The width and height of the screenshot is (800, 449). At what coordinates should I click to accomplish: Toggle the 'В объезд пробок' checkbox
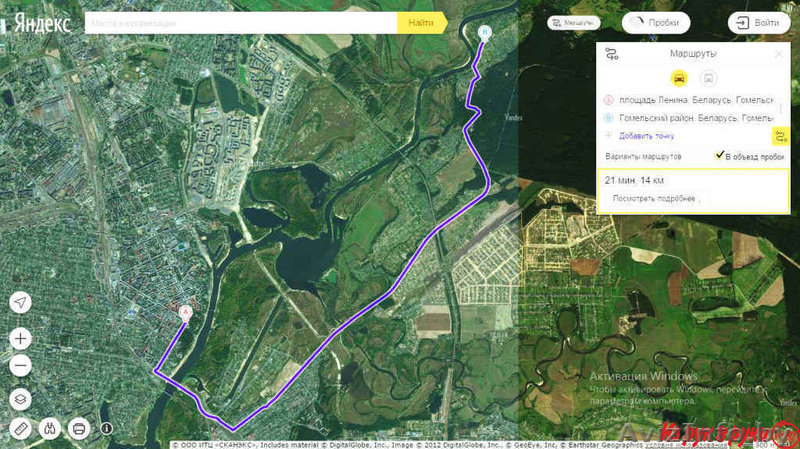[x=719, y=156]
